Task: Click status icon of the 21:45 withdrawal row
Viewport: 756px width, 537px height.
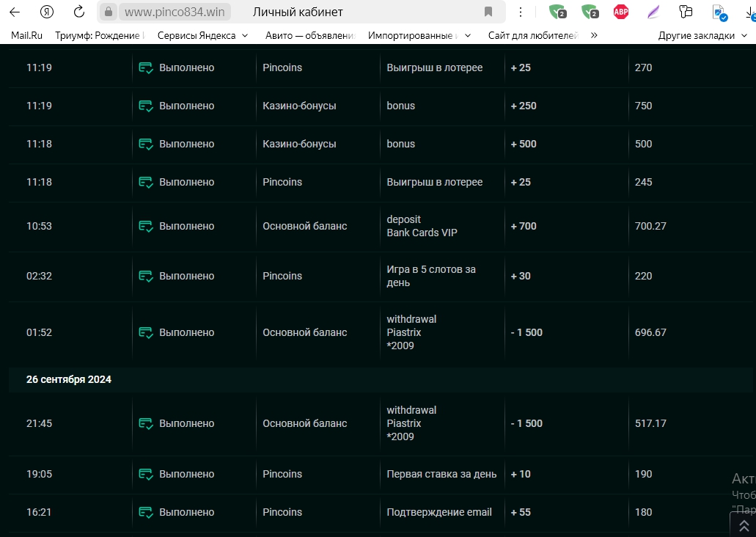Action: pos(146,423)
